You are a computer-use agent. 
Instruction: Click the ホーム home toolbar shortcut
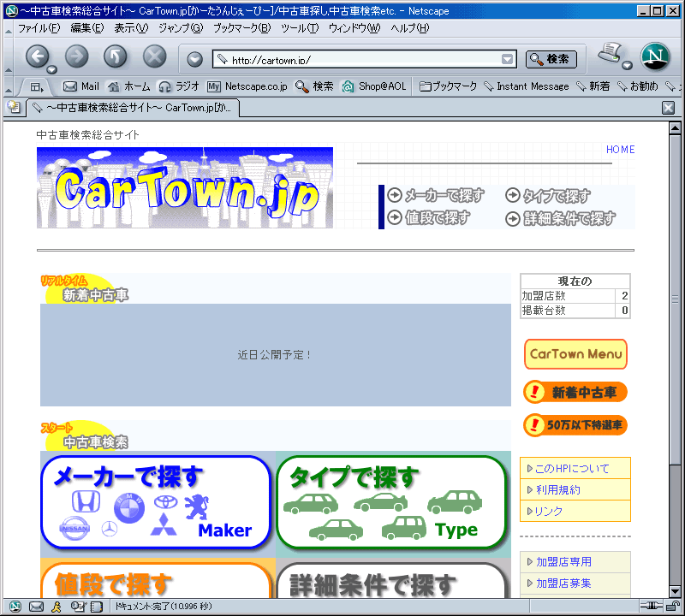pos(129,86)
